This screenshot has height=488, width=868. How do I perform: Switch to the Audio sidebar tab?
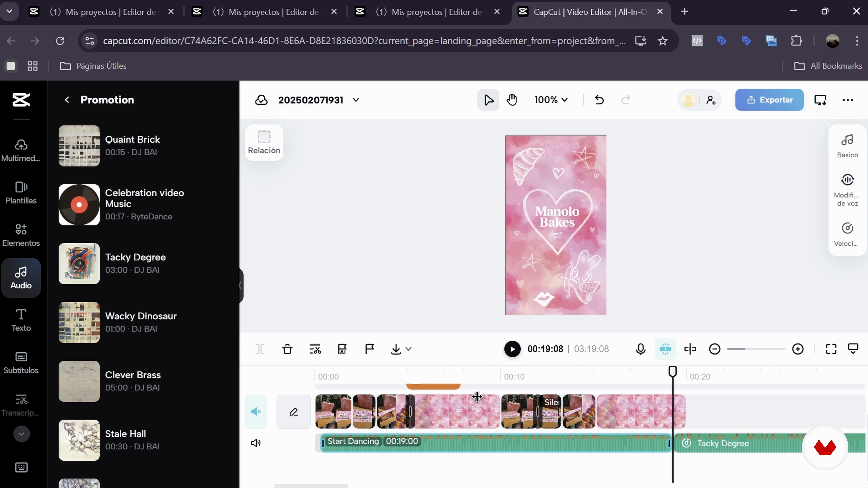pyautogui.click(x=21, y=277)
